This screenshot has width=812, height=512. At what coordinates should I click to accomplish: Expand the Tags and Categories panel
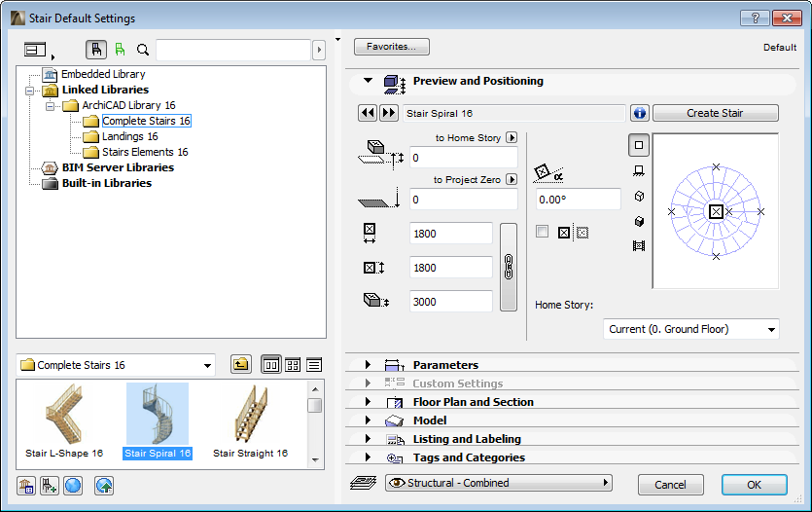point(368,457)
